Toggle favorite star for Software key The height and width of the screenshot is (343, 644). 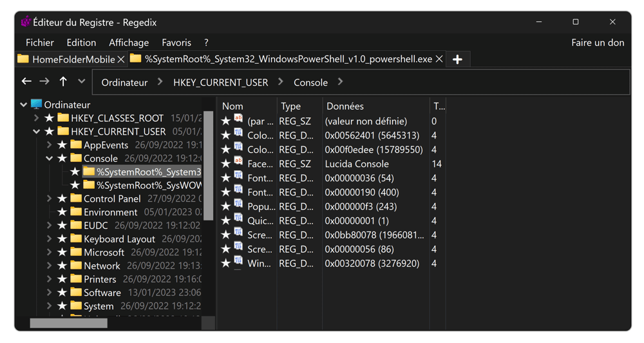[x=62, y=293]
